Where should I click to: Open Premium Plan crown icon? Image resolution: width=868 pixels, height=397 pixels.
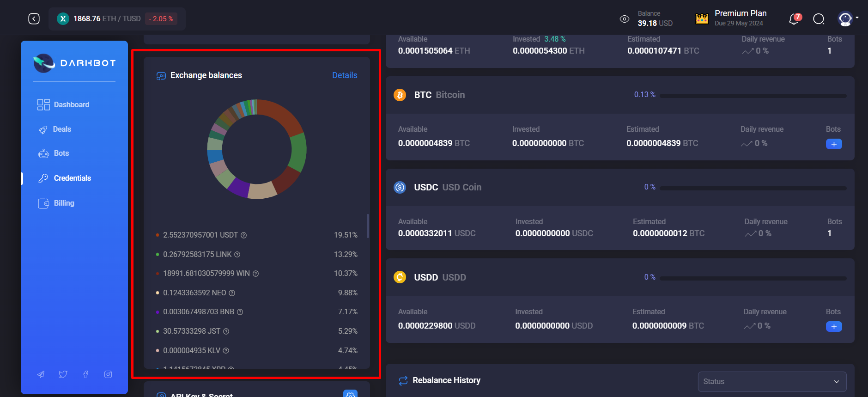point(702,18)
